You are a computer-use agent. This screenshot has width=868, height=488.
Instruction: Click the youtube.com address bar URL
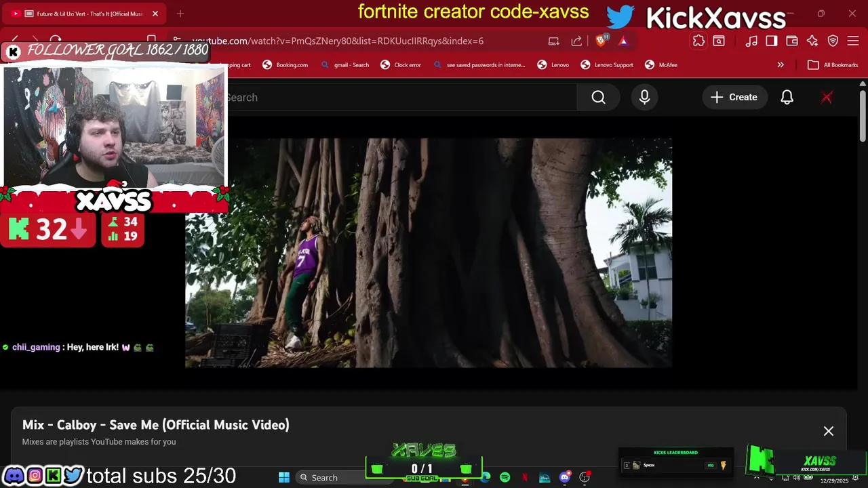(338, 41)
